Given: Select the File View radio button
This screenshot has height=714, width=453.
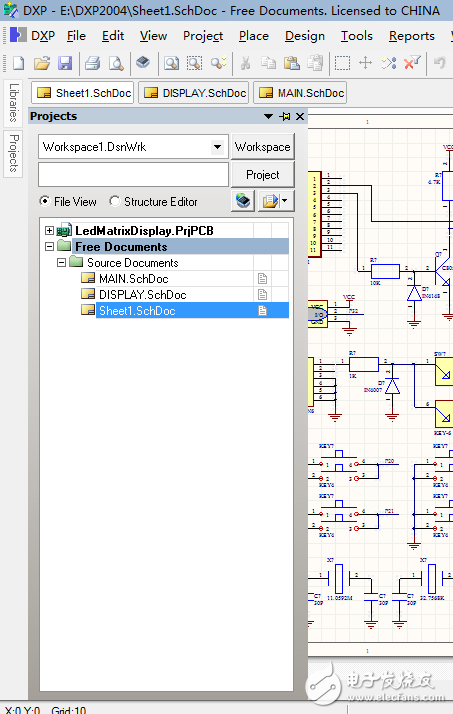Looking at the screenshot, I should (x=45, y=201).
